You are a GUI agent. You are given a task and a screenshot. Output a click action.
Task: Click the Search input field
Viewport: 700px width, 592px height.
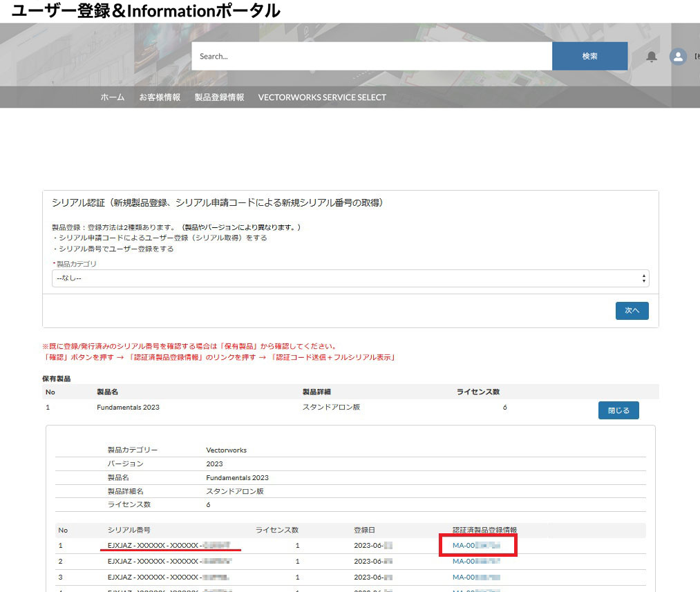click(x=372, y=56)
